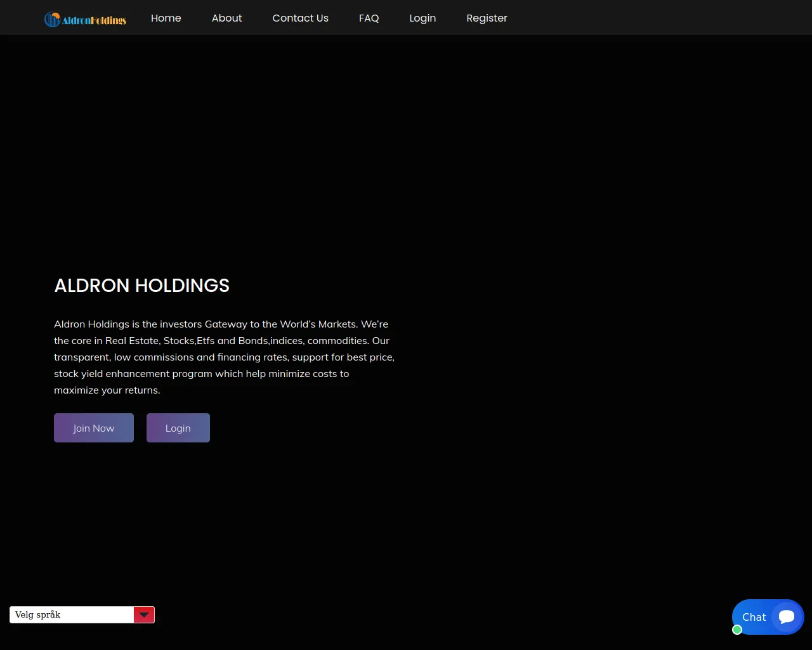This screenshot has height=650, width=812.
Task: Open the FAQ navigation link
Action: (369, 18)
